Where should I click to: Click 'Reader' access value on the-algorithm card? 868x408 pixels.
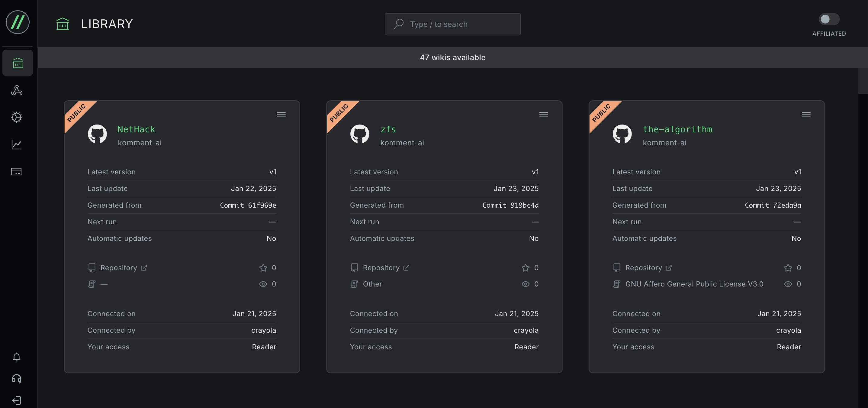789,347
